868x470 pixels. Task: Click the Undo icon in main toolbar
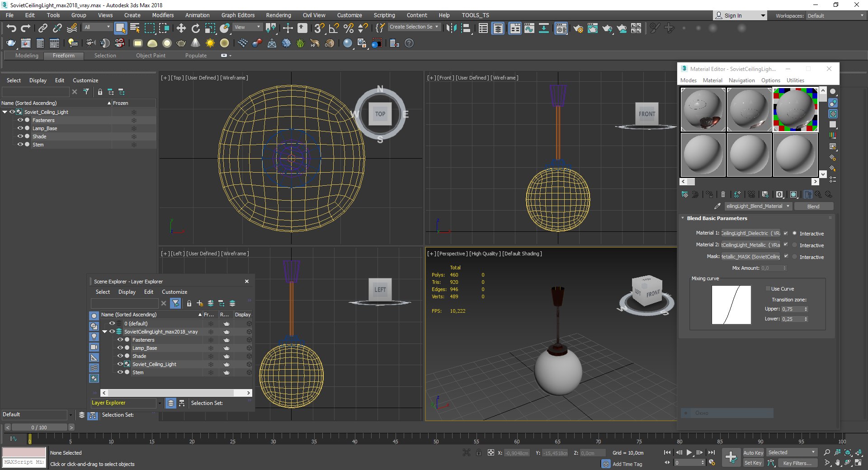pyautogui.click(x=11, y=28)
